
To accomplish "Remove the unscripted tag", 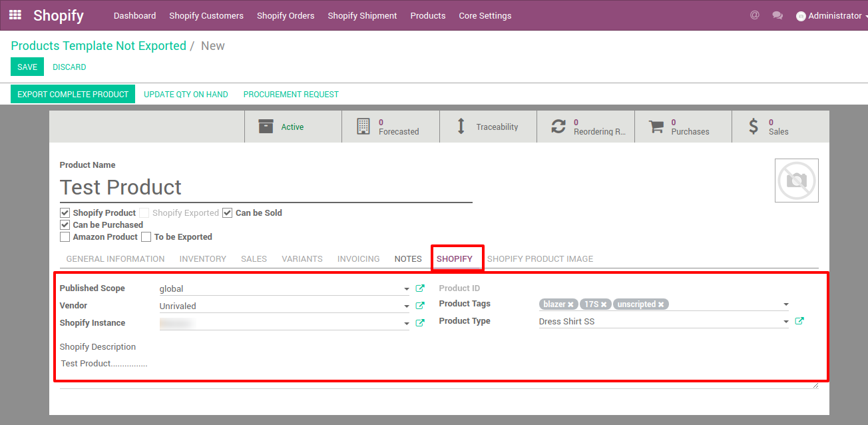I will (661, 304).
